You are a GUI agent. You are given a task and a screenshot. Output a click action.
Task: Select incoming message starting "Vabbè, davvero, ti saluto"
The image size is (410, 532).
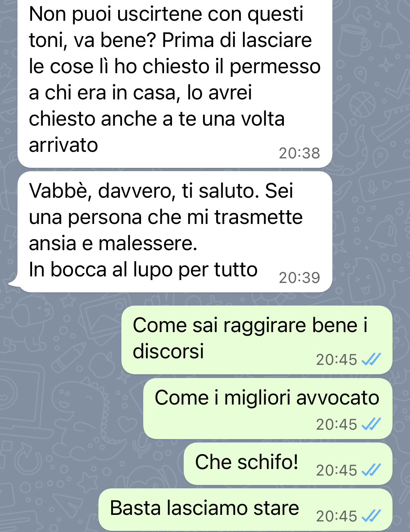pos(175,232)
